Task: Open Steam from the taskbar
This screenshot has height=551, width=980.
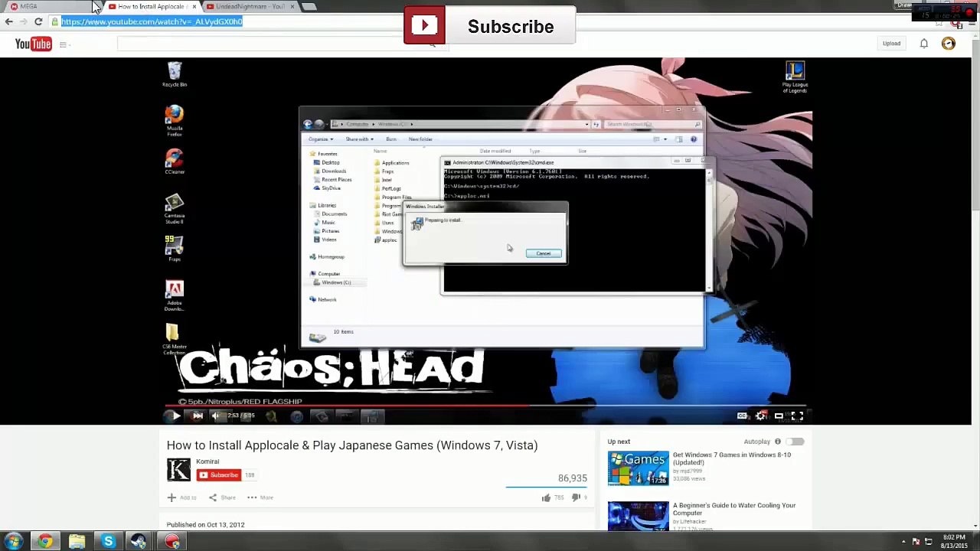Action: coord(139,542)
